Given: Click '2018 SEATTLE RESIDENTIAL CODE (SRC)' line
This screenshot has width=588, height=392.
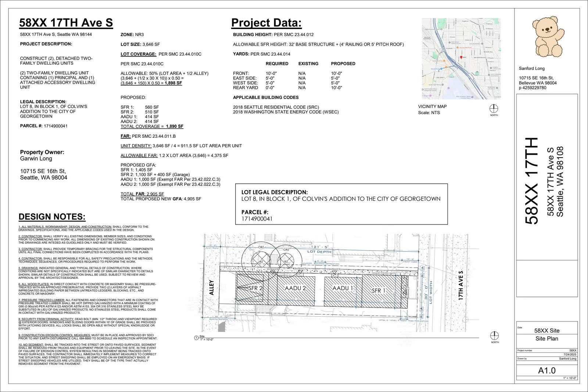Looking at the screenshot, I should [x=276, y=107].
